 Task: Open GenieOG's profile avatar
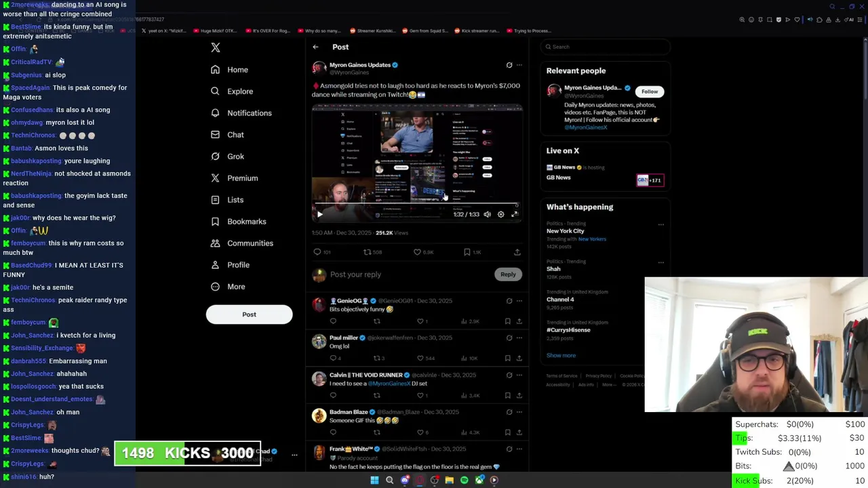click(319, 304)
